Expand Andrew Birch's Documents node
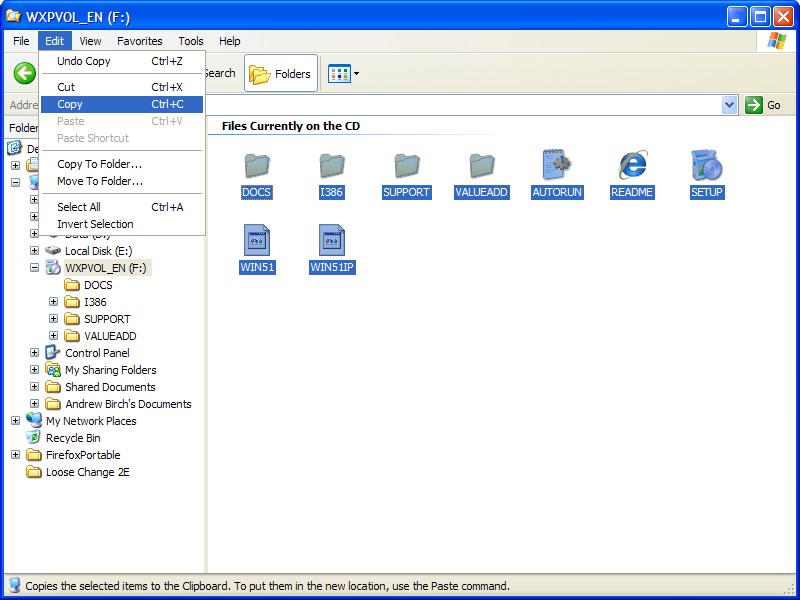The height and width of the screenshot is (600, 800). point(34,404)
